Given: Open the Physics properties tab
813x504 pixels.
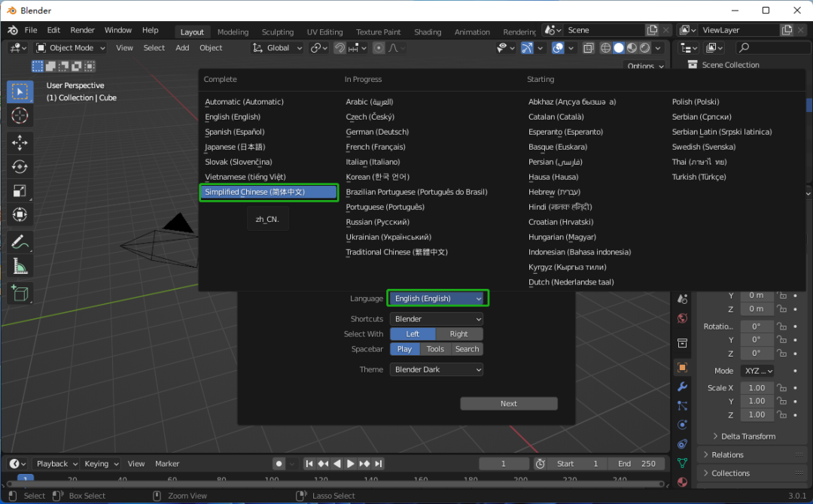Looking at the screenshot, I should (x=682, y=425).
